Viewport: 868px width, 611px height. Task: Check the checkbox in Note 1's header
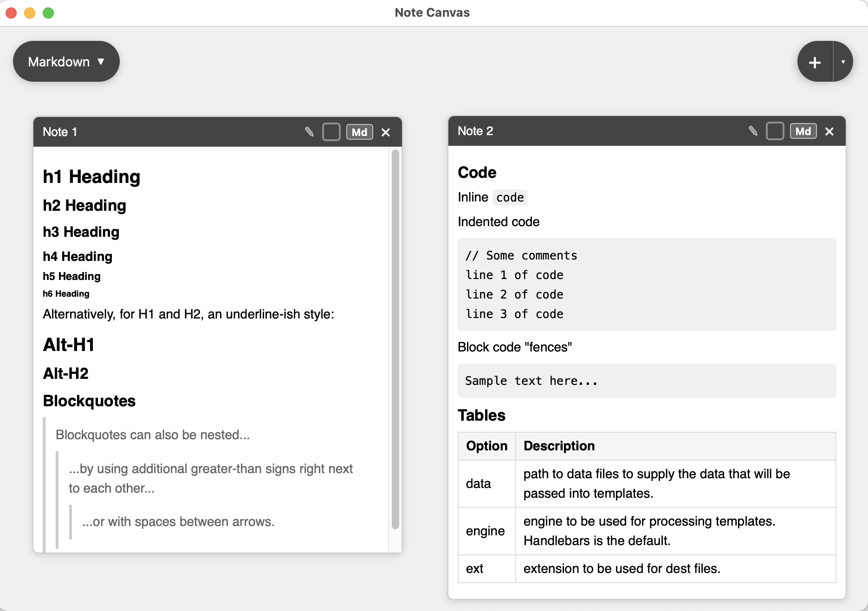coord(331,132)
